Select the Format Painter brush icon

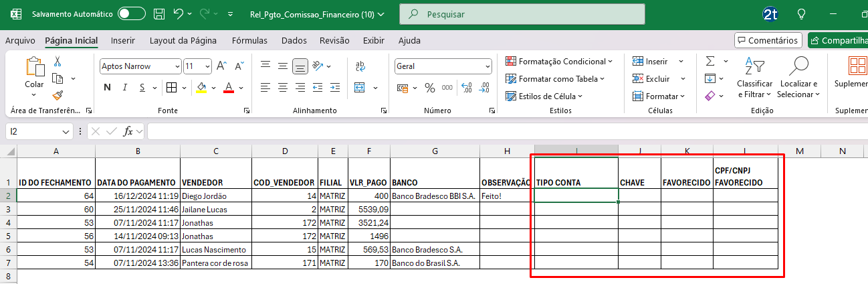click(58, 95)
